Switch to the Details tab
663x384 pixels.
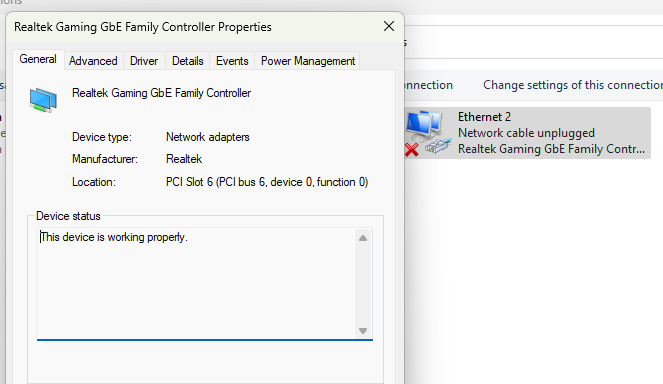(187, 61)
